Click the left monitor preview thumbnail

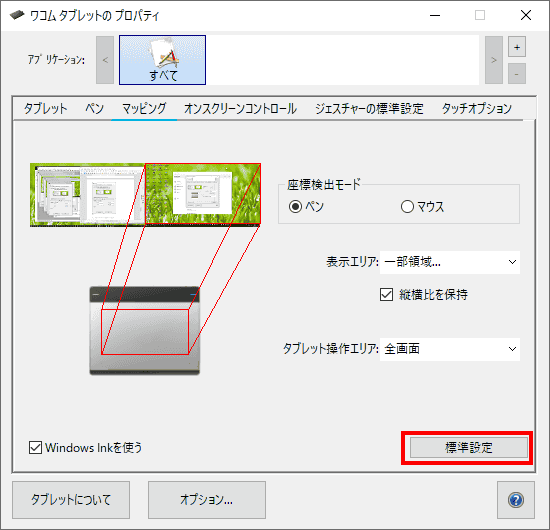[87, 195]
